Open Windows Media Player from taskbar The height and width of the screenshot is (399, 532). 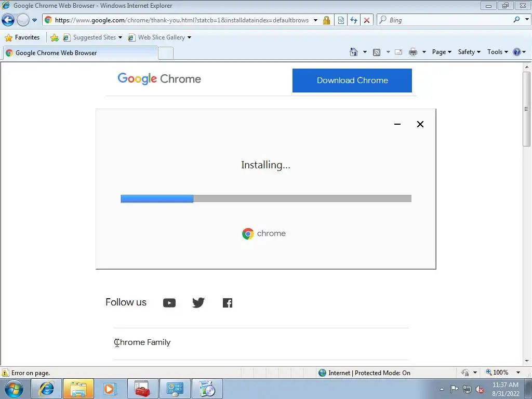click(x=110, y=389)
